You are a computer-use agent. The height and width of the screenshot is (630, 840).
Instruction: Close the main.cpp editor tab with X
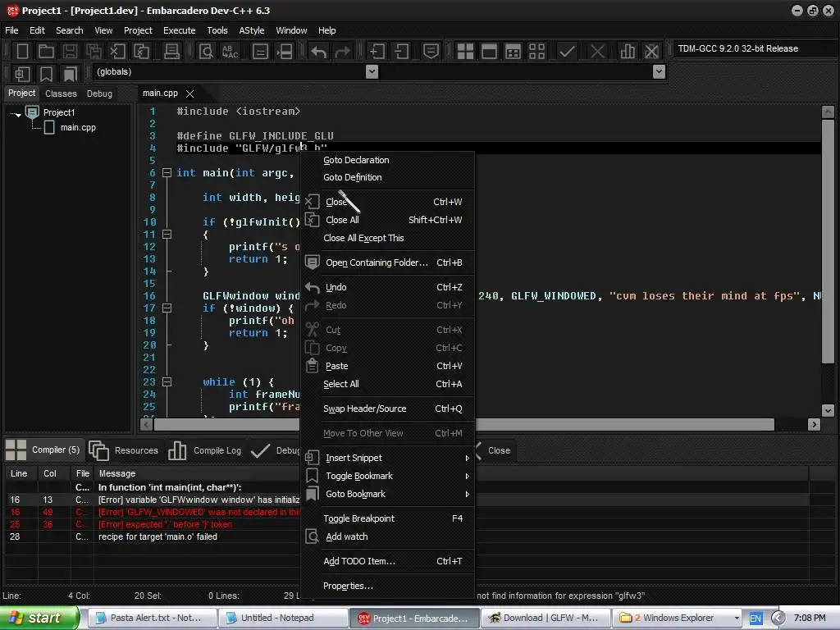189,94
